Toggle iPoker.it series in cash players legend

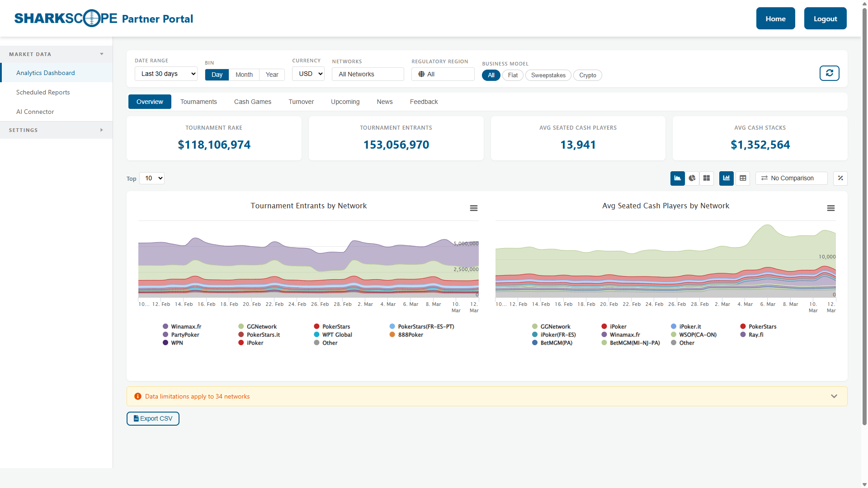point(686,327)
